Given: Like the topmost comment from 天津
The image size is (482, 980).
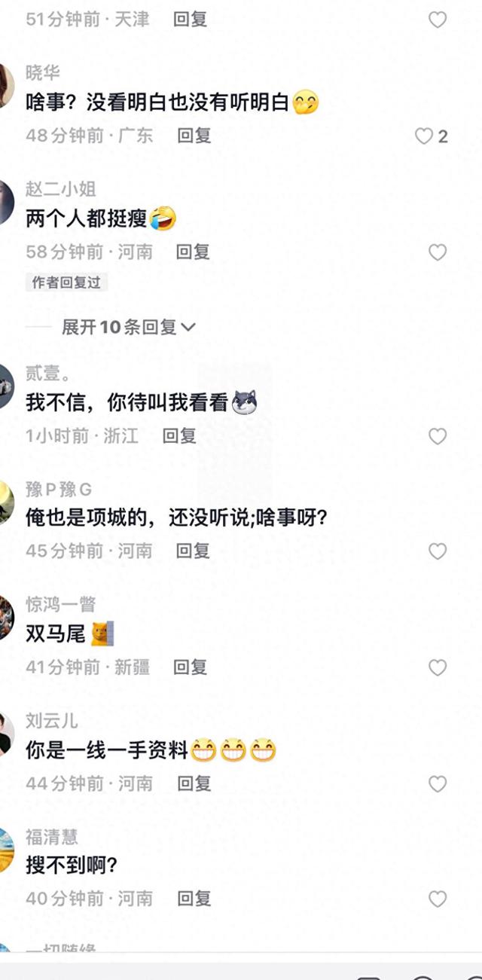Looking at the screenshot, I should click(x=438, y=20).
